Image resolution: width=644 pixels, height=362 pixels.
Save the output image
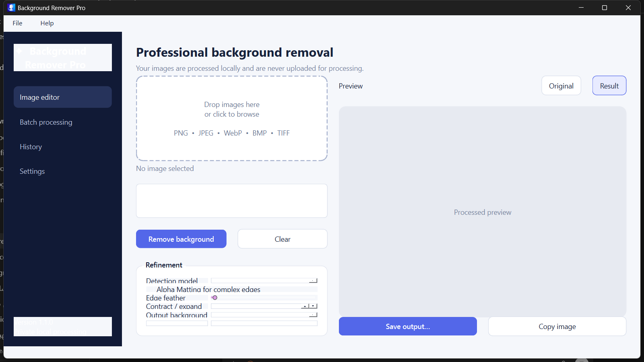point(408,326)
